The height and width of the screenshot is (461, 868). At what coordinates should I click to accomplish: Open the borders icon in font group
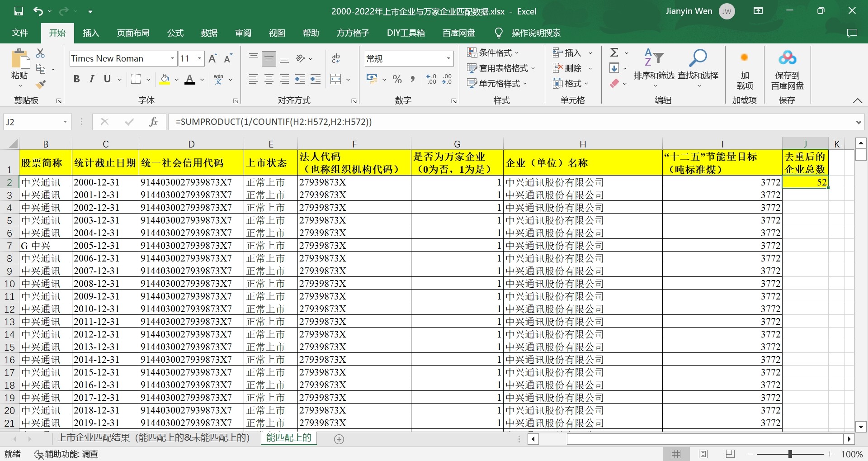pyautogui.click(x=136, y=80)
